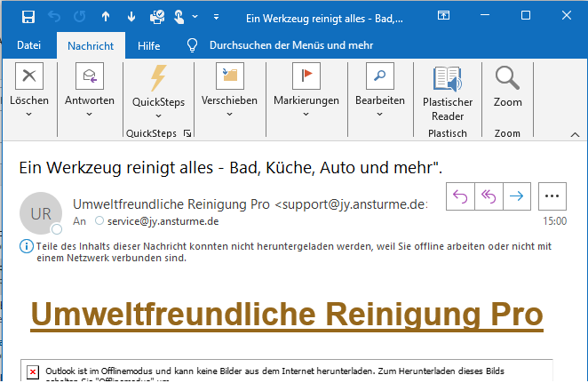The height and width of the screenshot is (383, 588).
Task: Switch to the Hilfe tab
Action: [149, 45]
